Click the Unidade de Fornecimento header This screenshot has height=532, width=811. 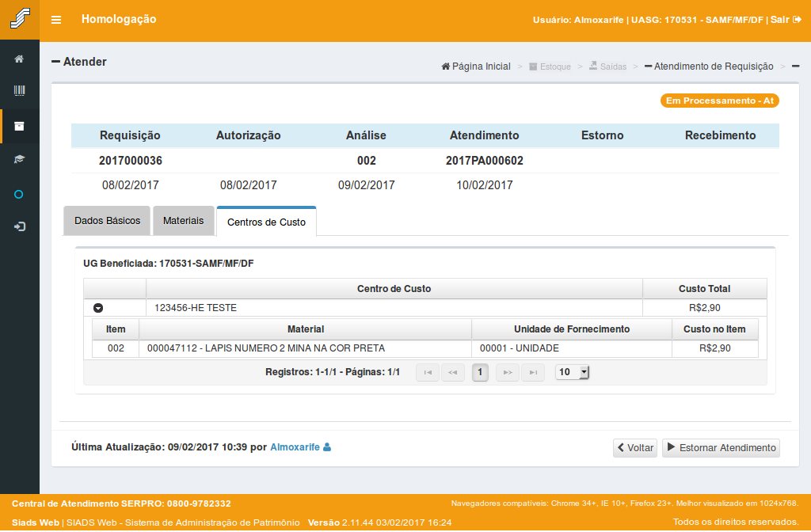click(572, 329)
